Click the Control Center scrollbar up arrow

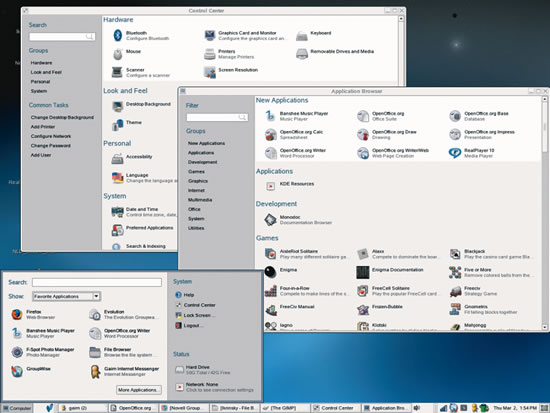(401, 19)
